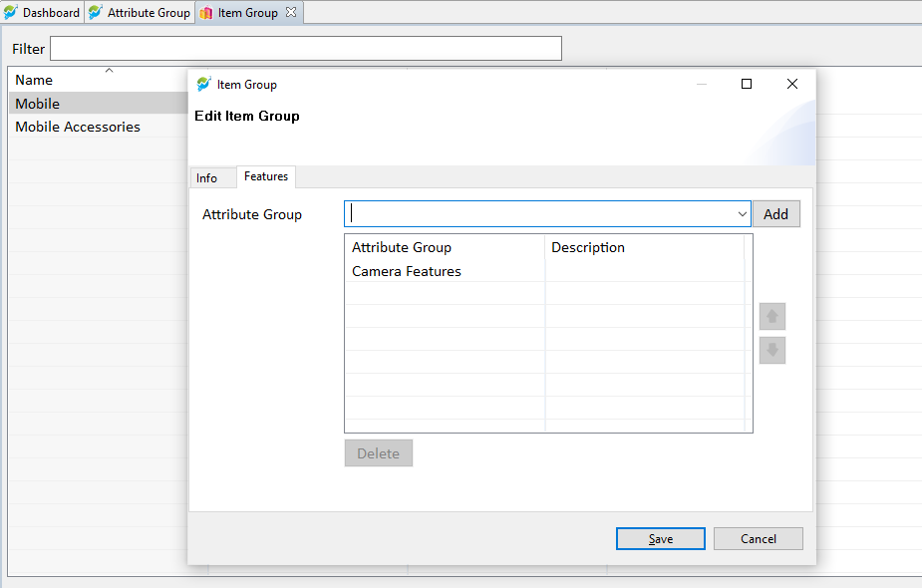Maximize the Item Group dialog

747,84
